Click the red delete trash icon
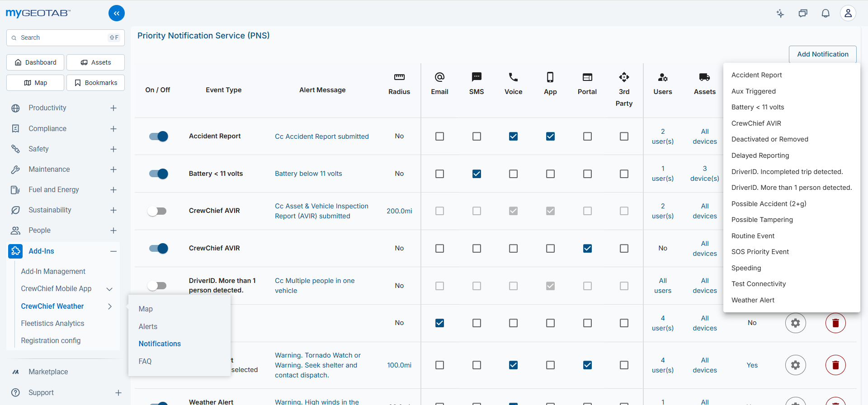 pos(835,323)
